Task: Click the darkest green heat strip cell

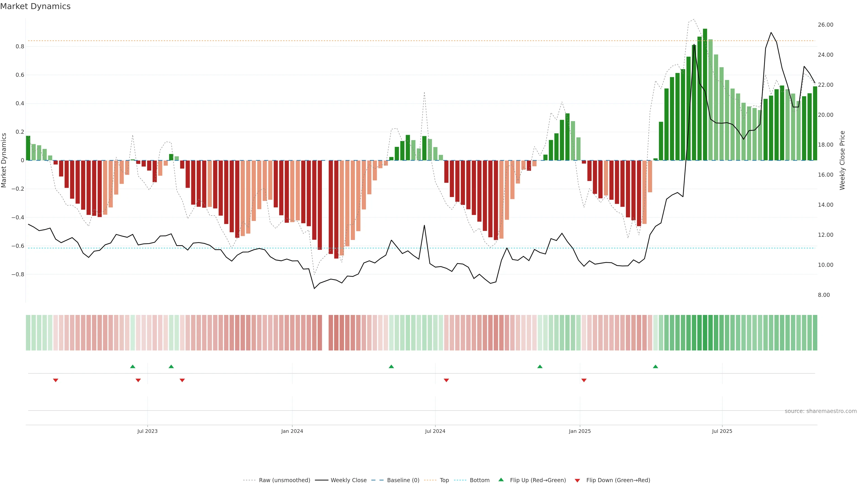Action: click(705, 332)
